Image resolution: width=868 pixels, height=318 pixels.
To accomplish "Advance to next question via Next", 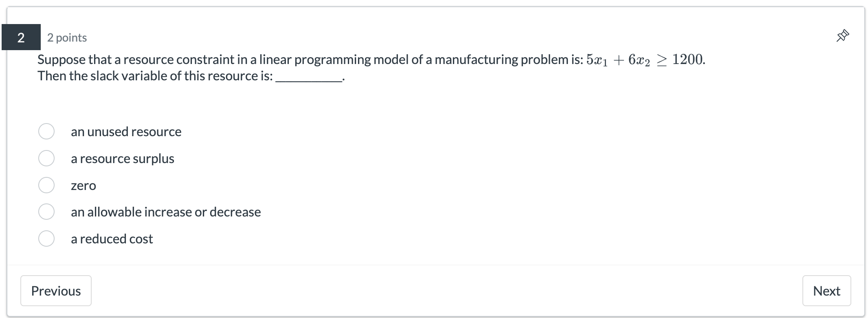I will [826, 290].
